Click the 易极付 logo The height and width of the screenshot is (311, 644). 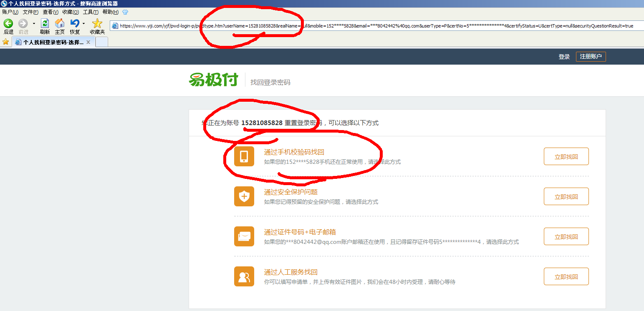pyautogui.click(x=213, y=80)
